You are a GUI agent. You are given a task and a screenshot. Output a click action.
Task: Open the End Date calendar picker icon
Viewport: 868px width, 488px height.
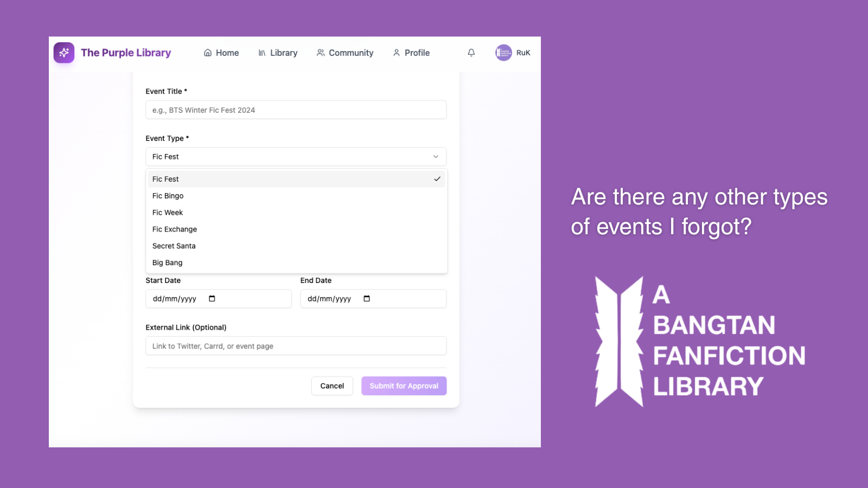click(367, 299)
